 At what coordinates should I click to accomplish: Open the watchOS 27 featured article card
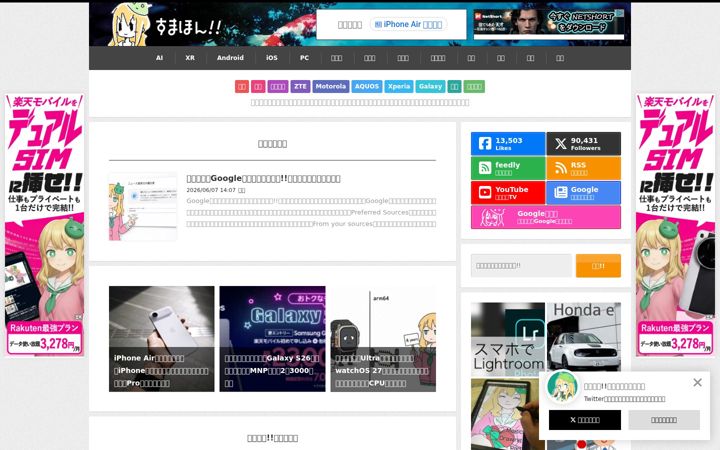[x=383, y=339]
